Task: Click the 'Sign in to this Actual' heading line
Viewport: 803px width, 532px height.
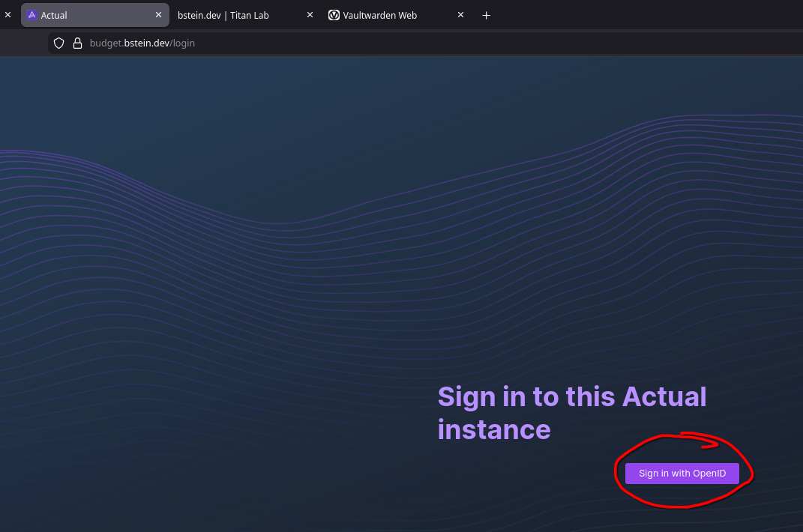Action: click(x=571, y=396)
